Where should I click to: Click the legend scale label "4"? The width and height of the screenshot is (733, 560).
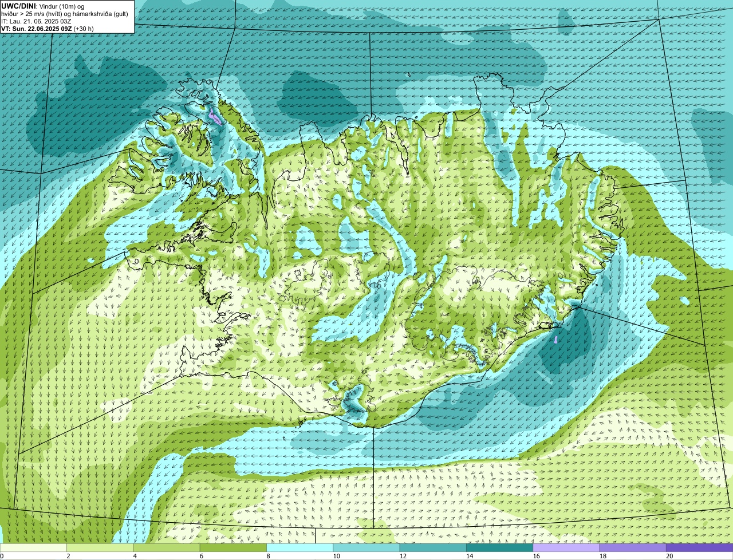coord(135,556)
